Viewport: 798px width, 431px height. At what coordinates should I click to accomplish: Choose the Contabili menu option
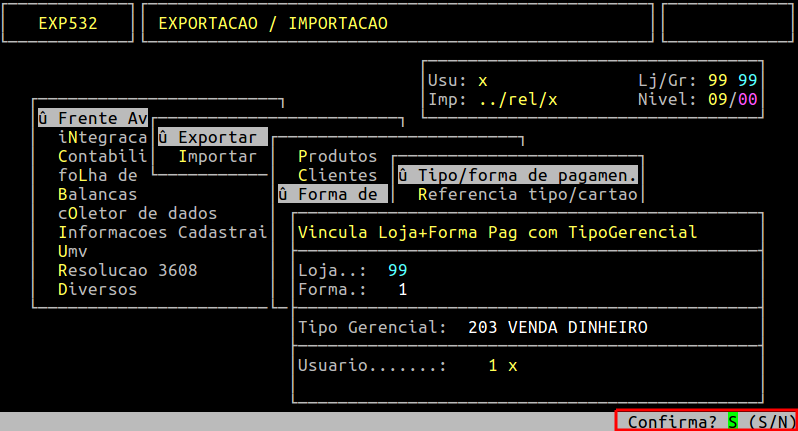(x=102, y=156)
